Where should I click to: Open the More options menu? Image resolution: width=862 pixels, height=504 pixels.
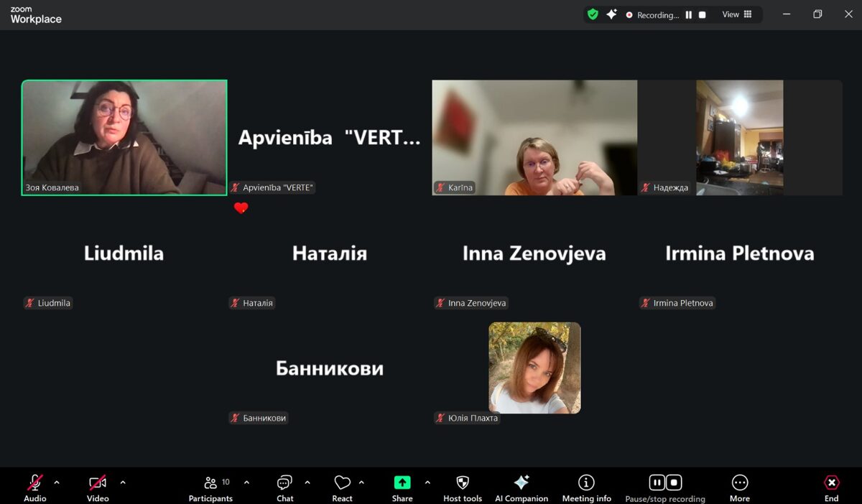[x=739, y=483]
